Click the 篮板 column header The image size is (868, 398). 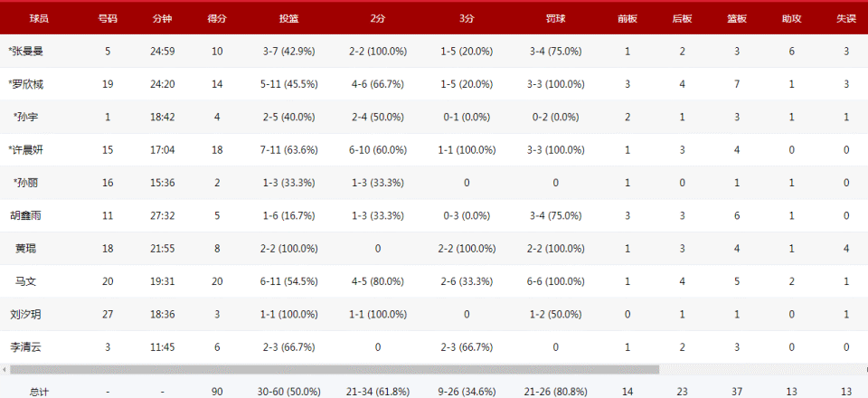coord(737,18)
